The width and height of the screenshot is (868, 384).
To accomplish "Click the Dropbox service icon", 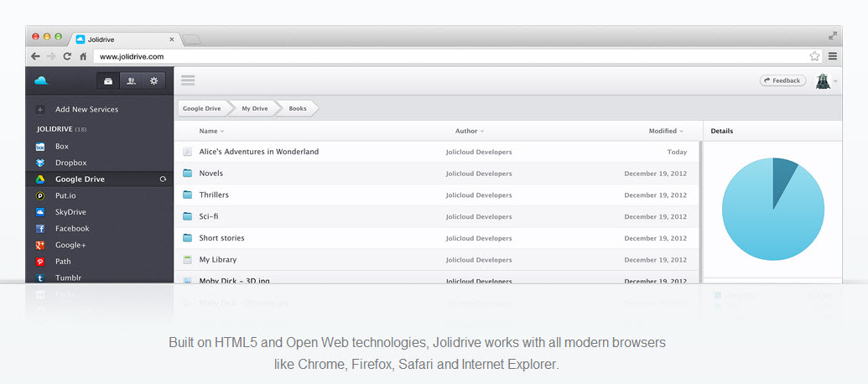I will (x=40, y=163).
